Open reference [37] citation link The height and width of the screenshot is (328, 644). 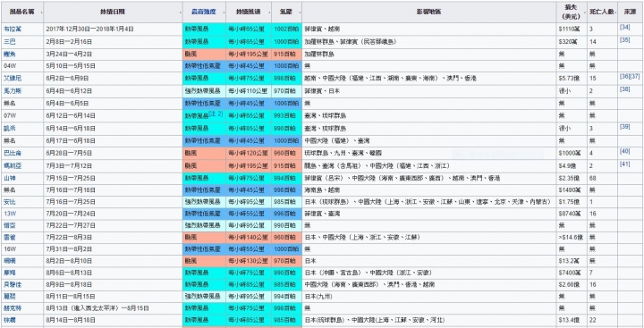point(634,76)
